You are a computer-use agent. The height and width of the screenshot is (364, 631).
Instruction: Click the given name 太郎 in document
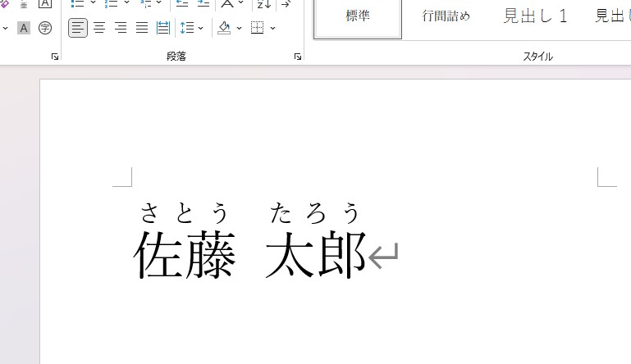click(316, 254)
